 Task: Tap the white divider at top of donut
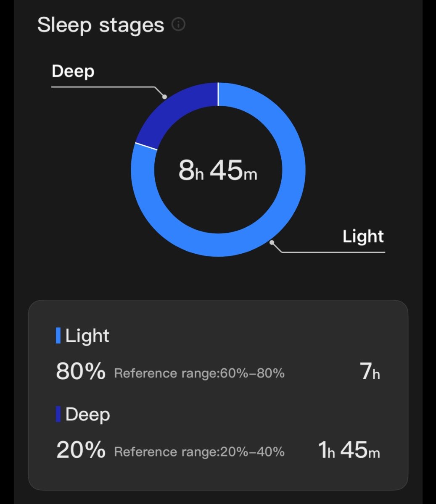click(x=218, y=94)
